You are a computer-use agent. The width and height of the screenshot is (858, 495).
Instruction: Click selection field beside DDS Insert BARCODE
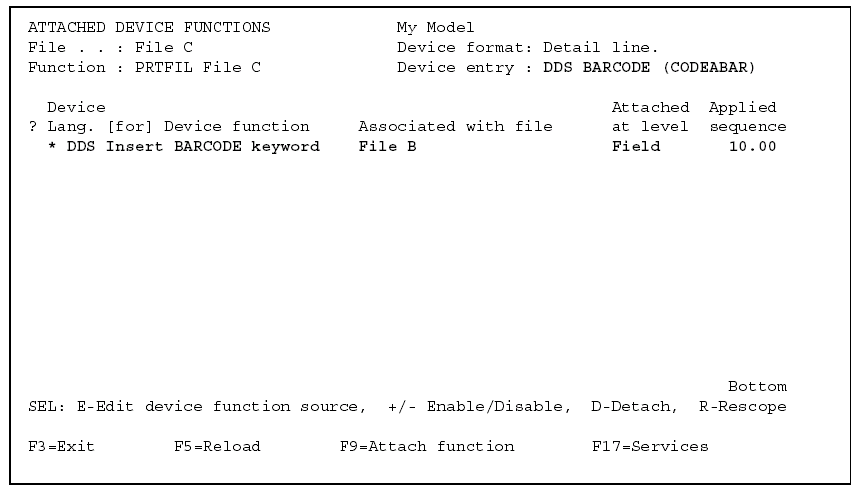click(x=33, y=147)
